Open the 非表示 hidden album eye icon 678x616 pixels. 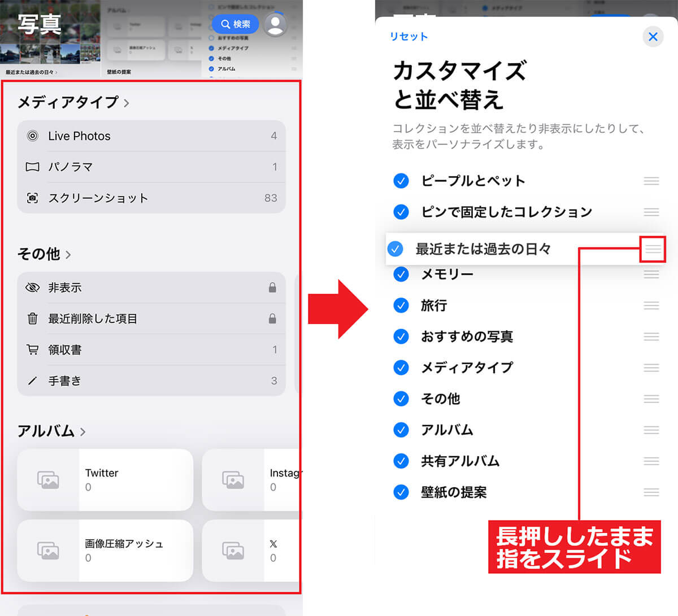click(x=33, y=288)
